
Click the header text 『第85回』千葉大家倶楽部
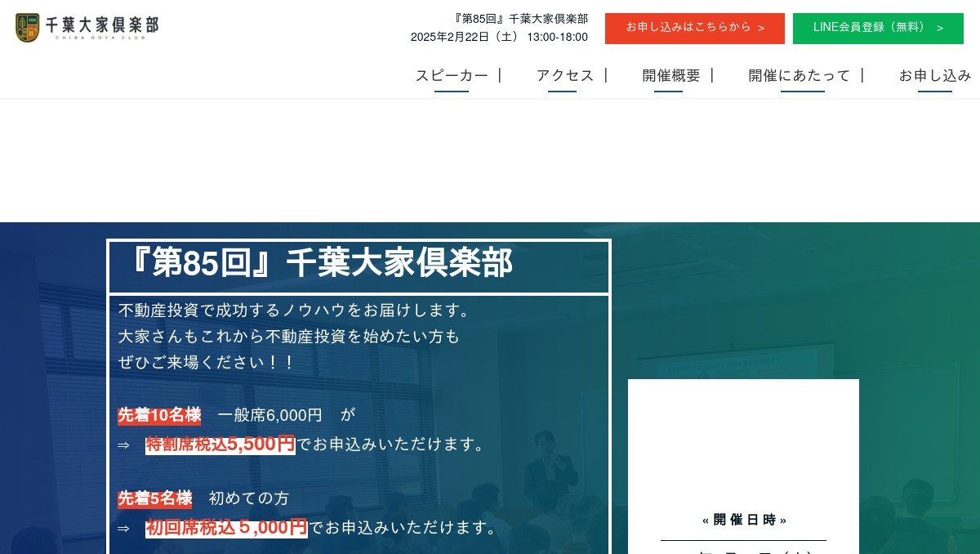point(520,19)
